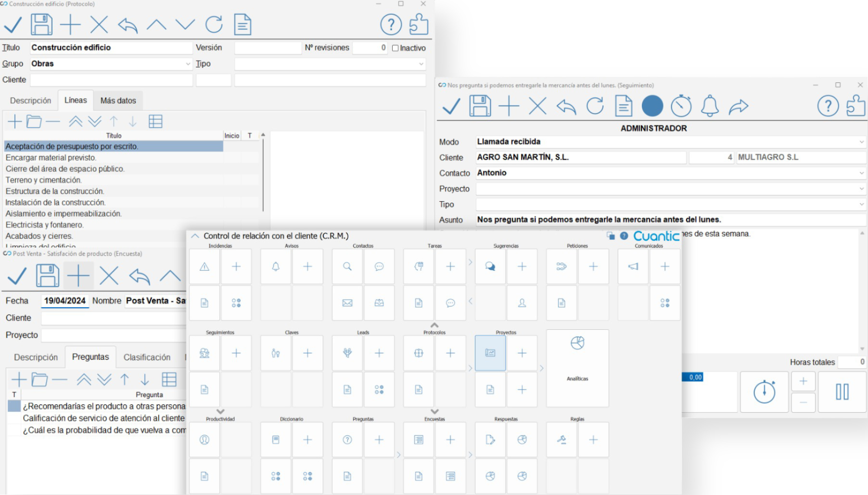The height and width of the screenshot is (495, 868).
Task: Open the Incidencias warning triangle tile
Action: click(x=204, y=266)
